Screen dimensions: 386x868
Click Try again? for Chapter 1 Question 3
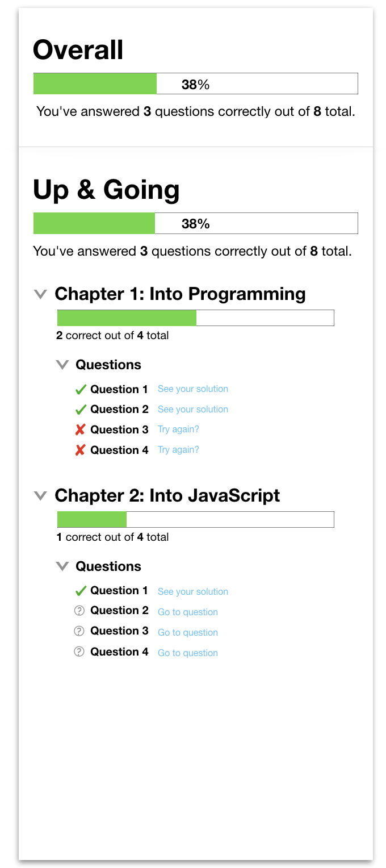click(x=178, y=429)
